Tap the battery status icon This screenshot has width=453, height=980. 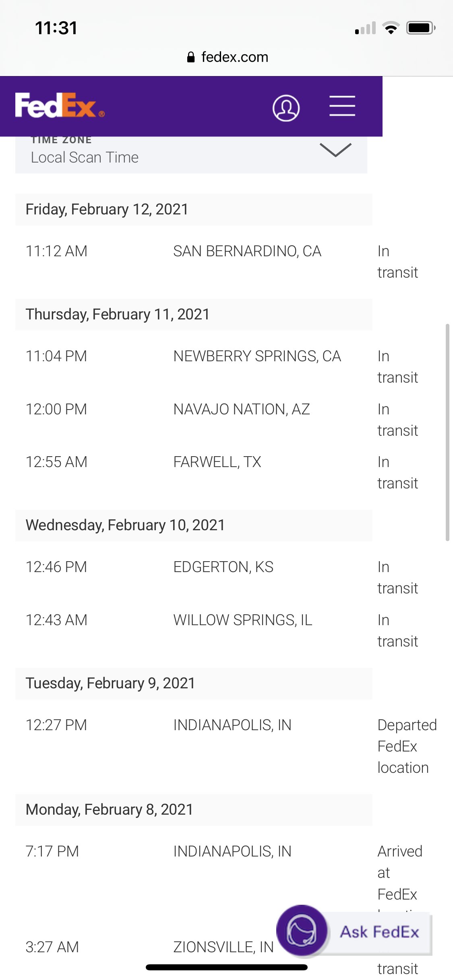pyautogui.click(x=420, y=28)
